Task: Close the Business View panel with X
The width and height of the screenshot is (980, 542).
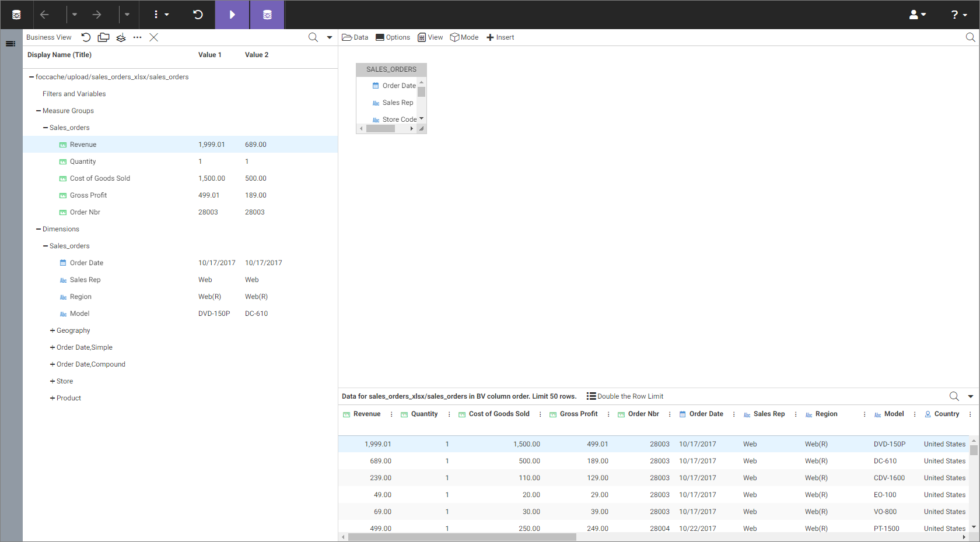Action: coord(154,37)
